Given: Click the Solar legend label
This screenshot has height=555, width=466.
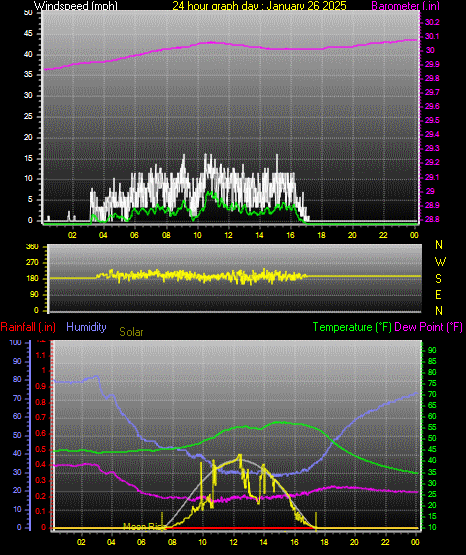Looking at the screenshot, I should (131, 332).
